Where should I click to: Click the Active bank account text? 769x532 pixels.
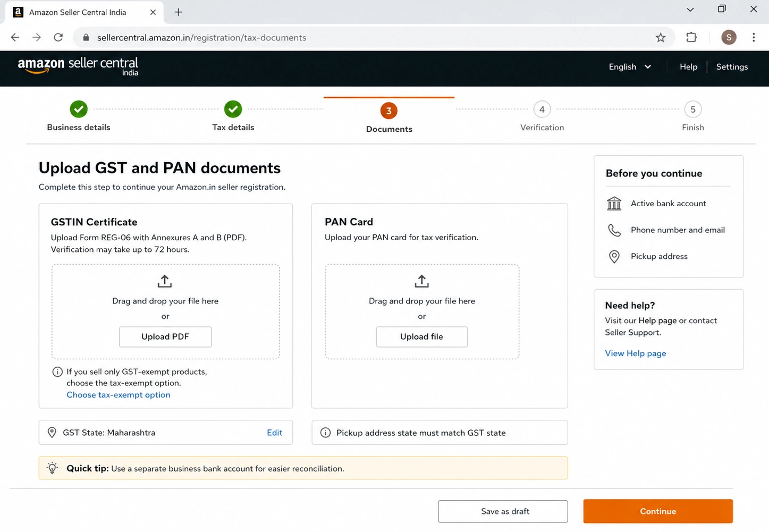coord(669,204)
